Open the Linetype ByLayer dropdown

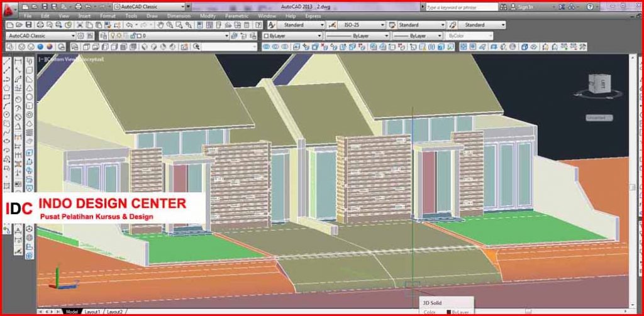point(386,36)
